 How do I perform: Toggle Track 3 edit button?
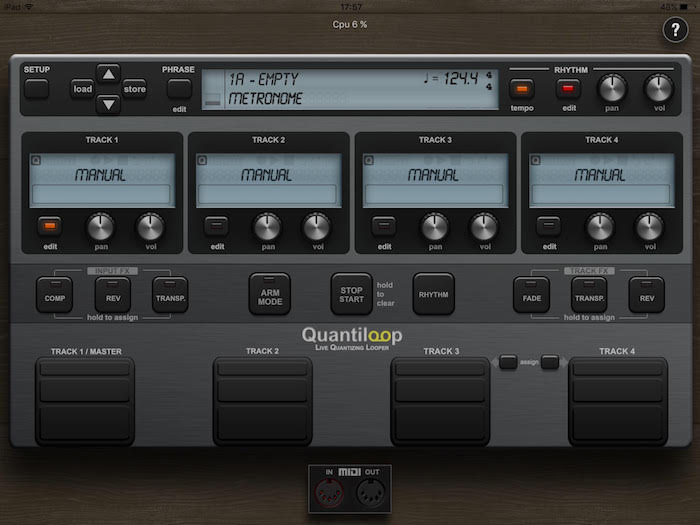point(384,226)
